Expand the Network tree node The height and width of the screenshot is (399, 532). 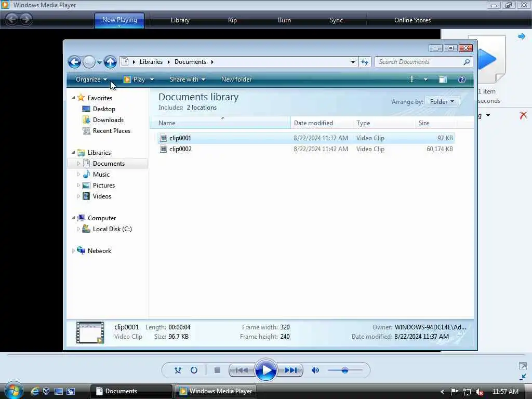73,251
